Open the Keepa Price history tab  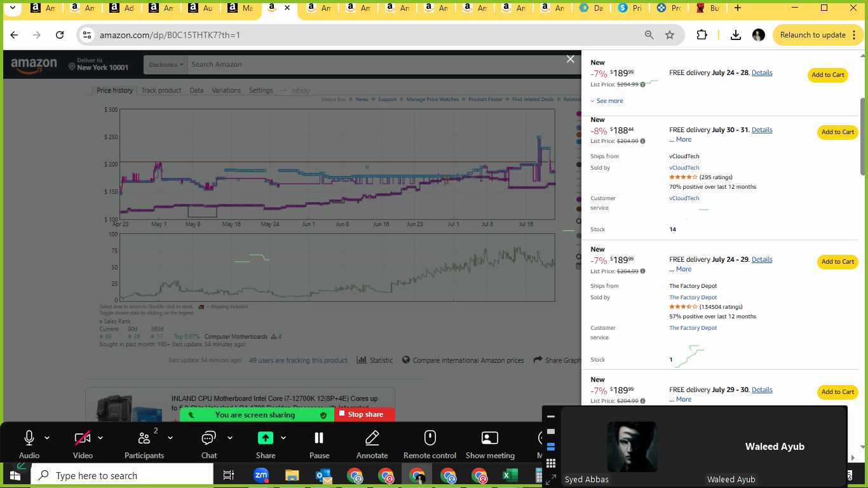tap(115, 90)
